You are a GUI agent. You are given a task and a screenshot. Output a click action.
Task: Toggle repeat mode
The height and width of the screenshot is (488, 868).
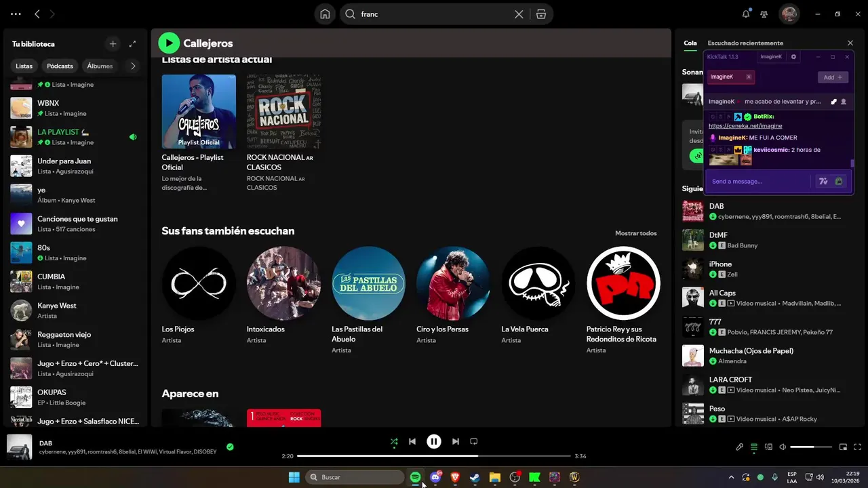tap(474, 442)
